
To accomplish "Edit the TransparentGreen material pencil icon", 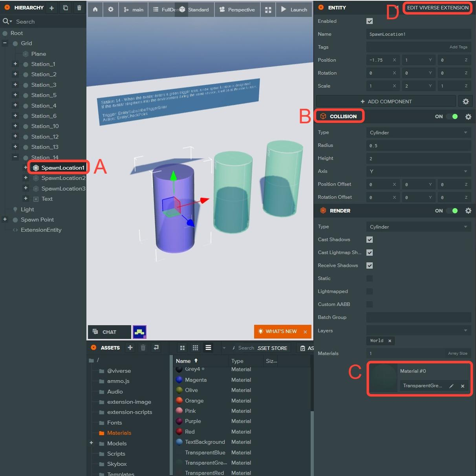I will pyautogui.click(x=451, y=386).
